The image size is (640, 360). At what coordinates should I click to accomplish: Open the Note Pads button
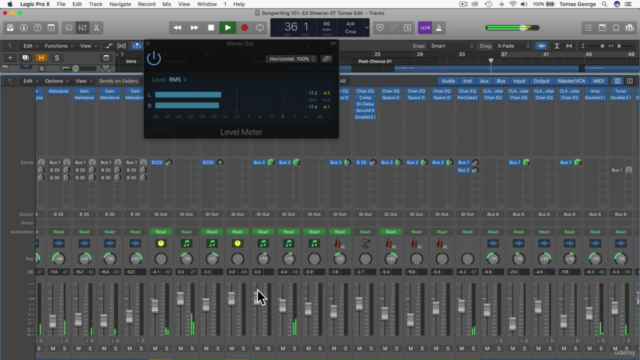point(602,28)
